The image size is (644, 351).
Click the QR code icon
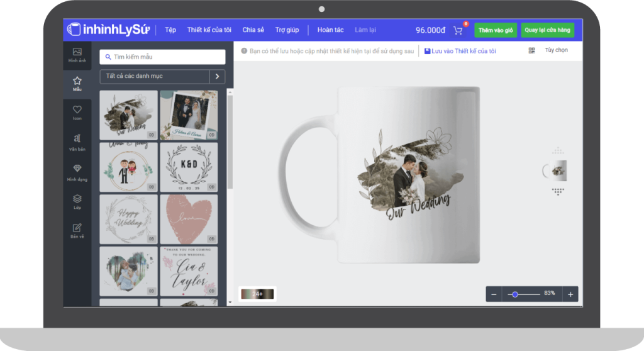pos(531,50)
